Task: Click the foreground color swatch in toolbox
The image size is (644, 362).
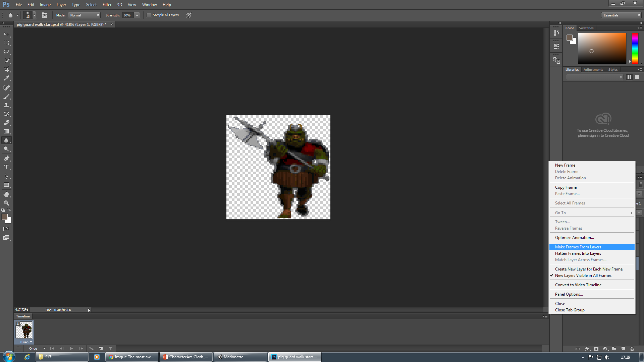Action: tap(4, 217)
